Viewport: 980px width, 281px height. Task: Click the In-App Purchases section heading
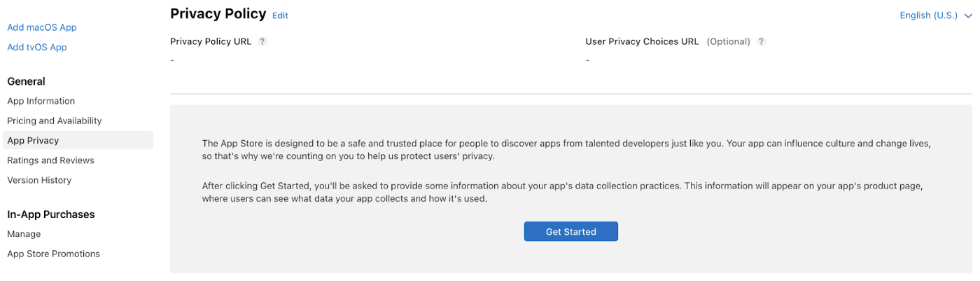coord(51,214)
